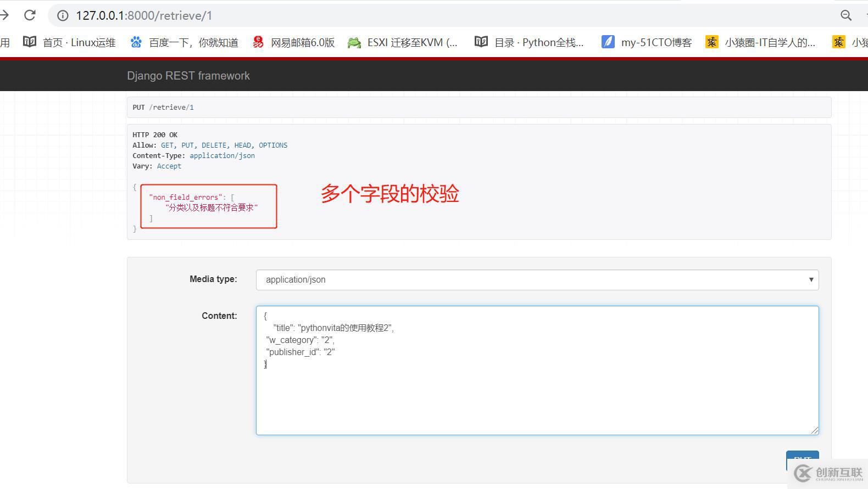Viewport: 868px width, 489px height.
Task: Click the Baidu paw favicon
Action: (x=136, y=42)
